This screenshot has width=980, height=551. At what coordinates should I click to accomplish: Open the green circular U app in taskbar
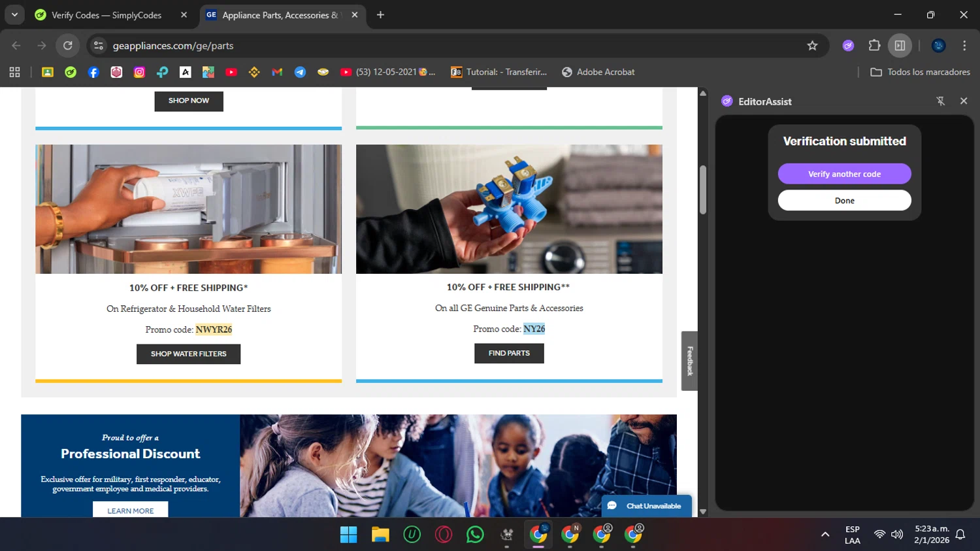point(412,535)
